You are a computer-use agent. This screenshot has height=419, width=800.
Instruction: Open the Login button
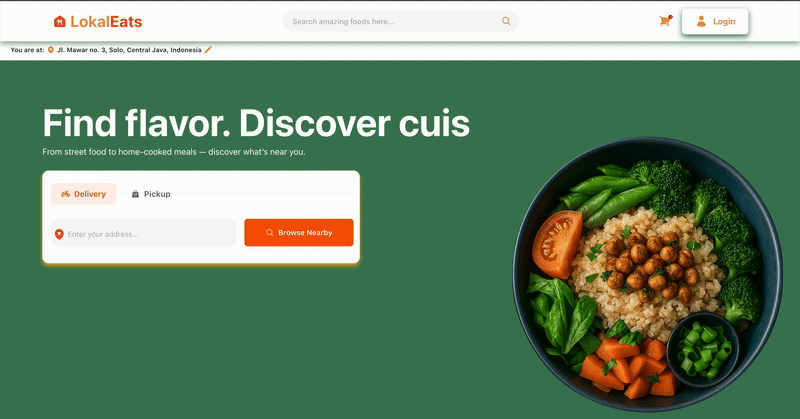tap(715, 21)
